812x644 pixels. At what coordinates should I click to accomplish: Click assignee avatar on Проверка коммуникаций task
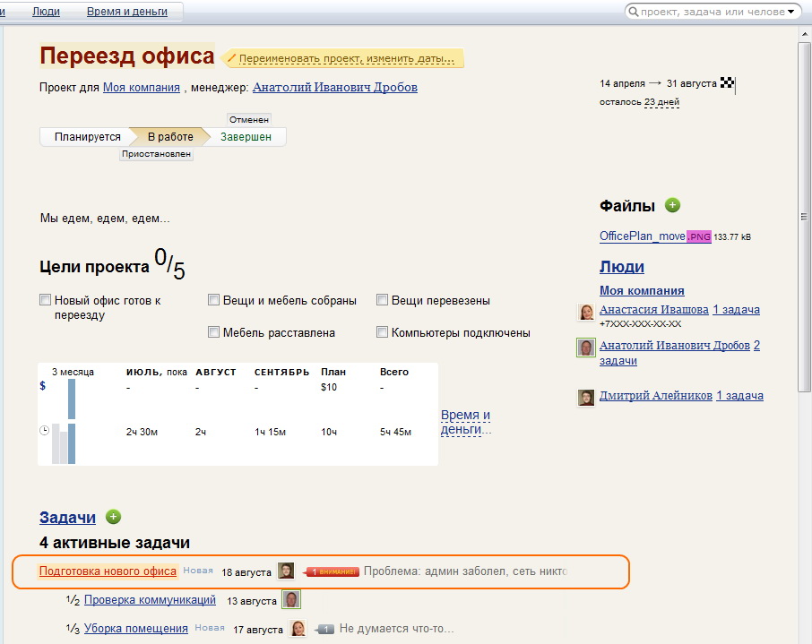click(x=291, y=600)
